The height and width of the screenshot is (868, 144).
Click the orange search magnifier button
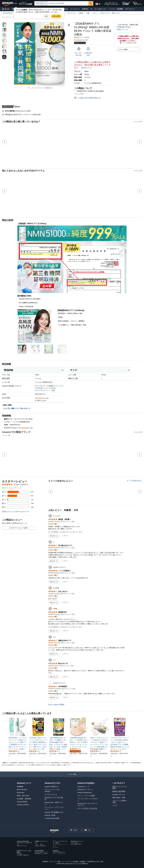[x=91, y=3]
